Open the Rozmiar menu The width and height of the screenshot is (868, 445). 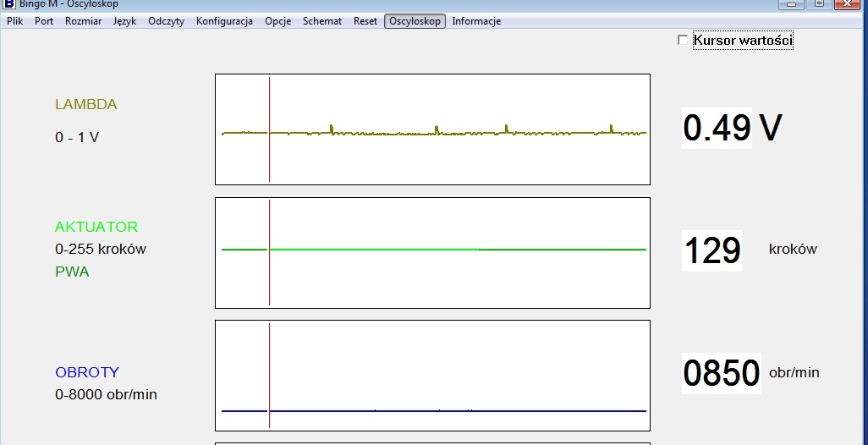(x=83, y=21)
